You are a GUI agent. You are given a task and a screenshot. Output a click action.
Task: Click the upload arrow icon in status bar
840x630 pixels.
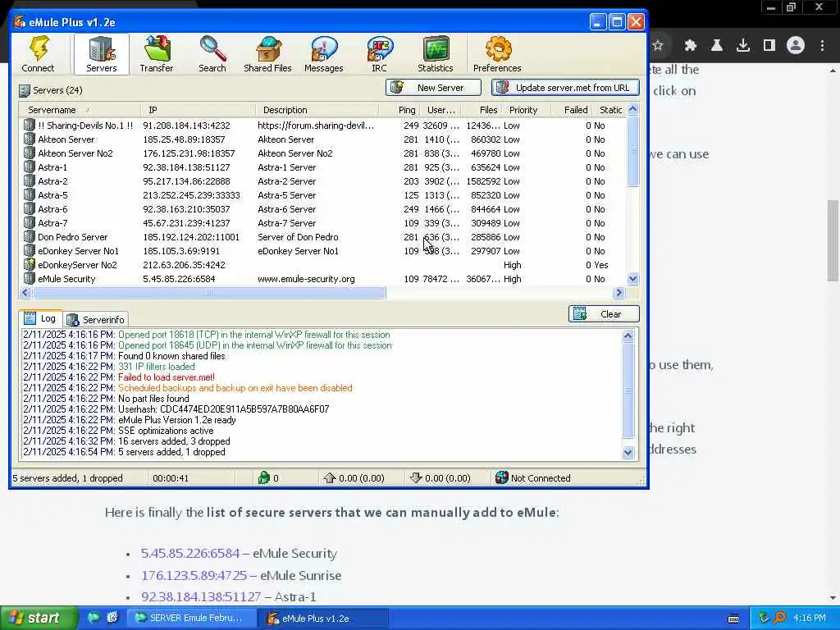(x=330, y=478)
